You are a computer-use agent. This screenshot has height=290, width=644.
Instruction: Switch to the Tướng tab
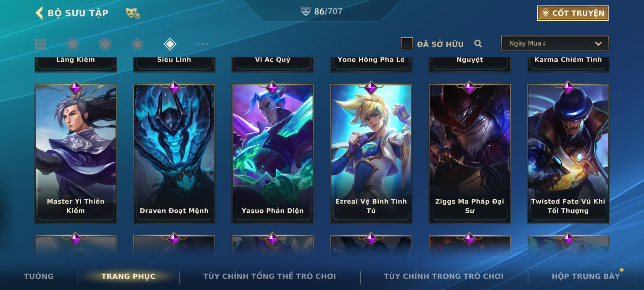[x=39, y=276]
